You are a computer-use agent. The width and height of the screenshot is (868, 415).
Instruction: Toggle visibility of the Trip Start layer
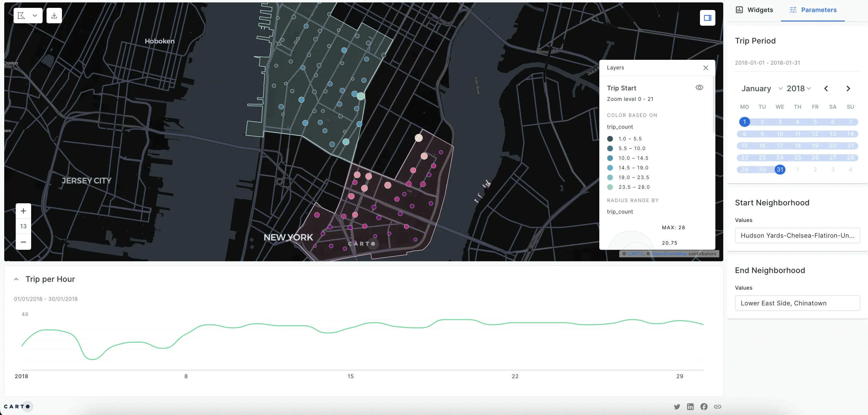700,87
